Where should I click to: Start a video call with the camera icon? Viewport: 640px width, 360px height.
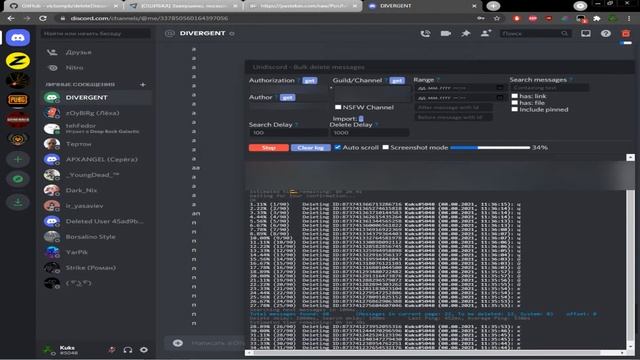446,33
